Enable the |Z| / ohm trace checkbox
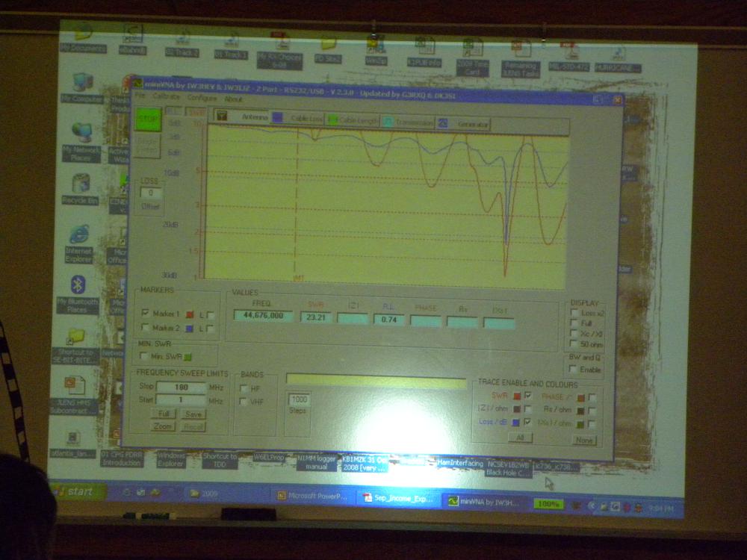747x560 pixels. (528, 408)
